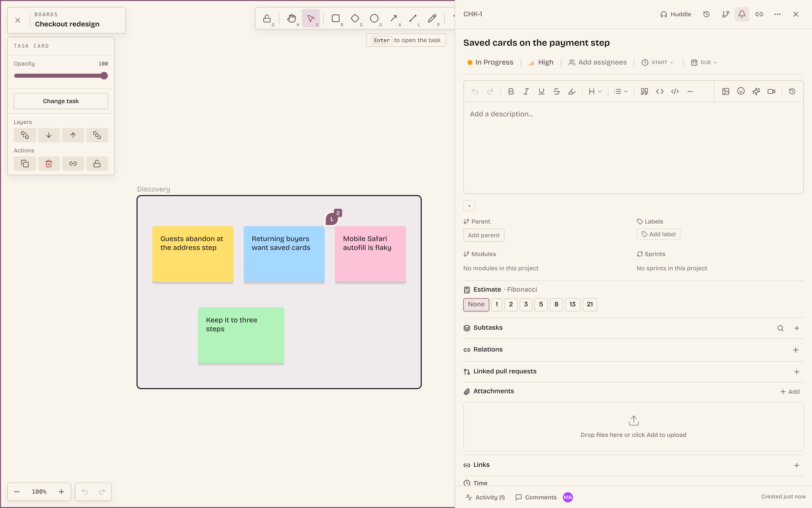Screen dimensions: 812x508
Task: Open the High priority dropdown
Action: [541, 62]
